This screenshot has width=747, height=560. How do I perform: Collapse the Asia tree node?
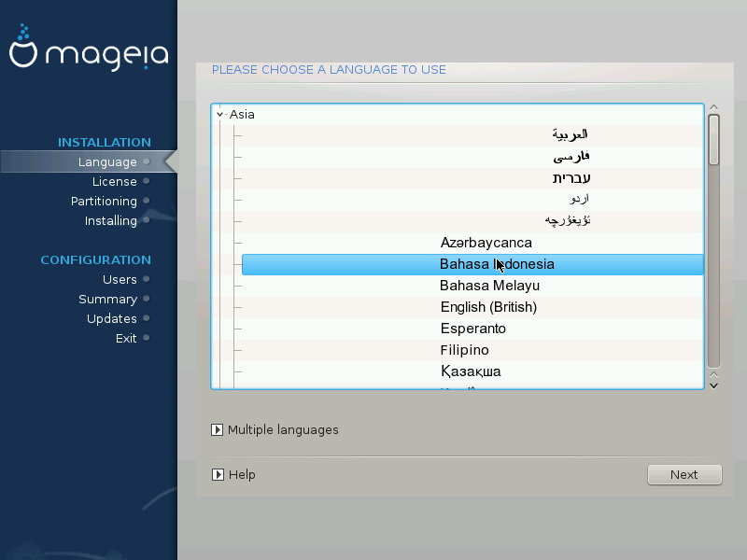point(220,115)
